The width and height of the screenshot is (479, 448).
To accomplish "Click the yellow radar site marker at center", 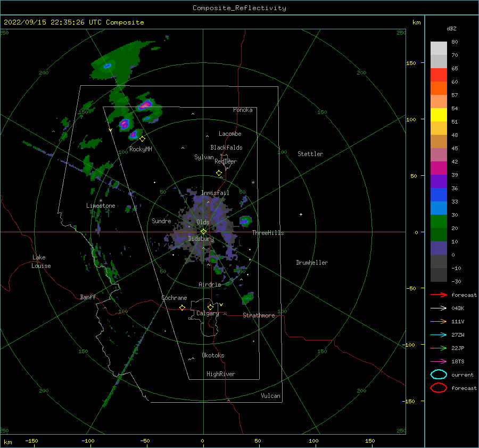I will pyautogui.click(x=203, y=232).
